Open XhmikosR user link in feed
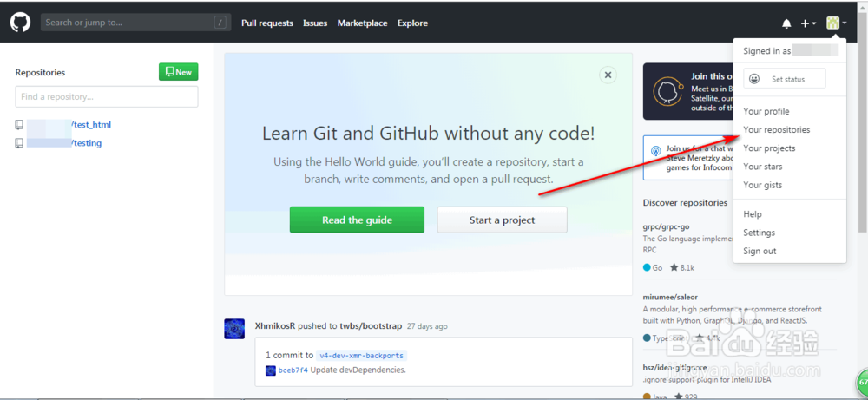 (275, 326)
